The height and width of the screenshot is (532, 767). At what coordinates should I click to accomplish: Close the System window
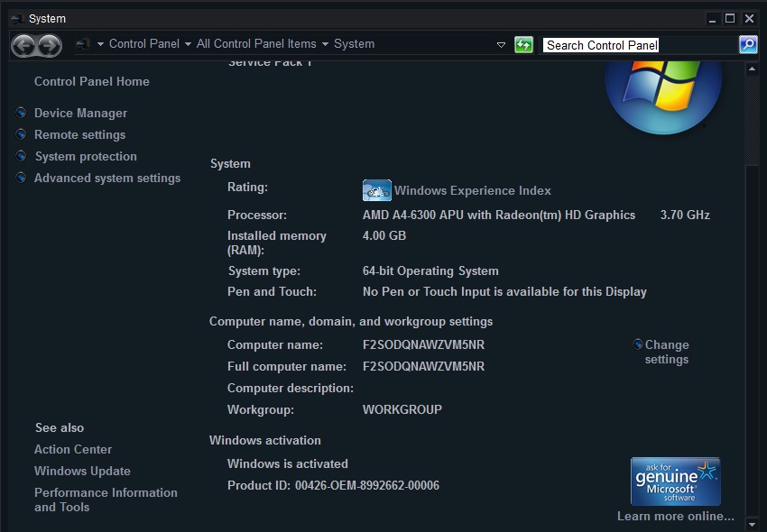[x=749, y=19]
